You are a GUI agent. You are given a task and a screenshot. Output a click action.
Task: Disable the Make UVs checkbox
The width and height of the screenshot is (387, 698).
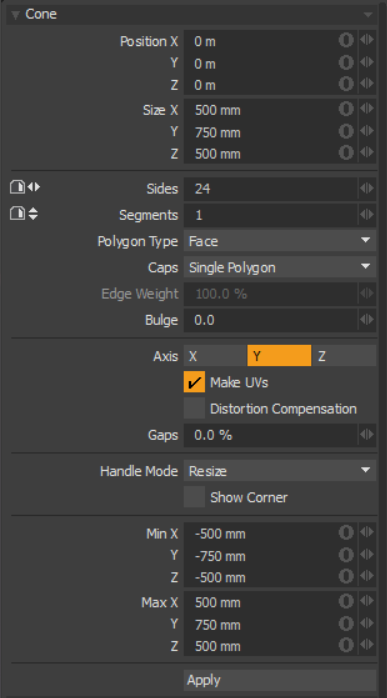pyautogui.click(x=194, y=382)
